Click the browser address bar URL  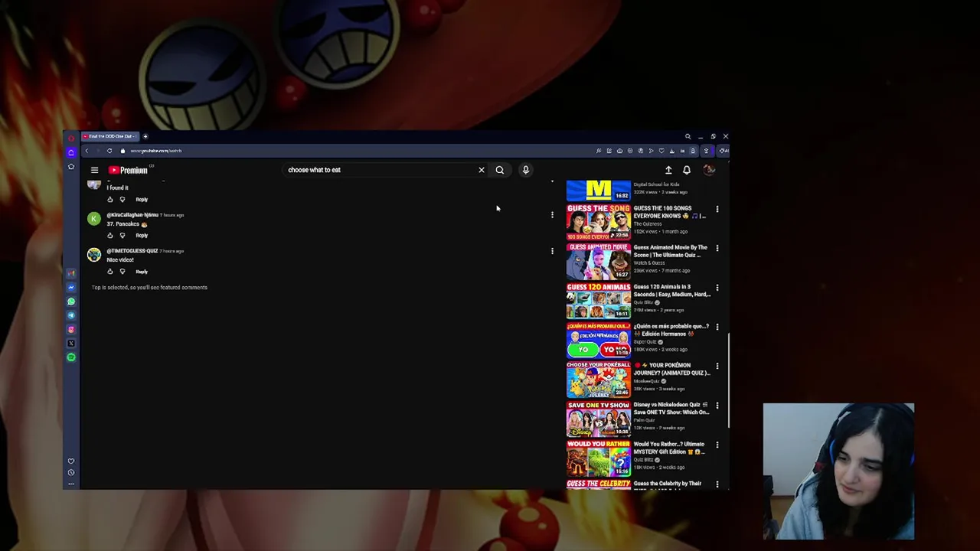(156, 151)
